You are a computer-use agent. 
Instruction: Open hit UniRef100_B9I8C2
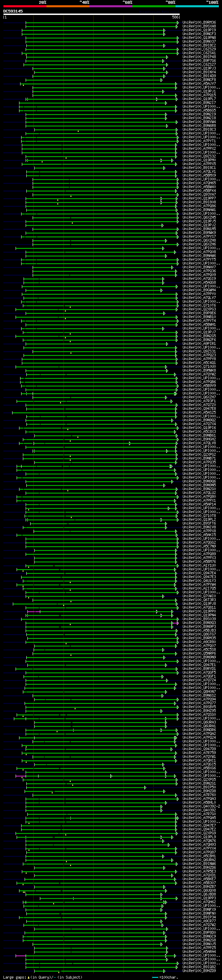[x=199, y=45]
